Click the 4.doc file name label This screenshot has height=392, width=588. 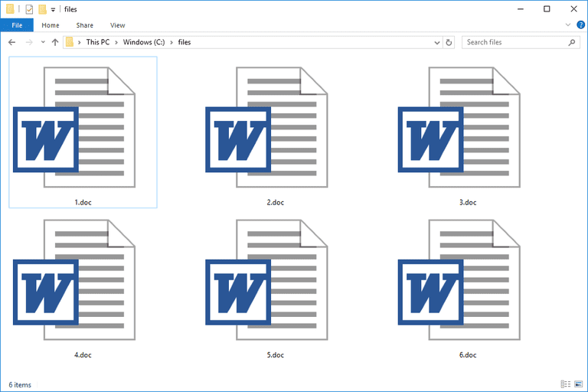click(83, 354)
